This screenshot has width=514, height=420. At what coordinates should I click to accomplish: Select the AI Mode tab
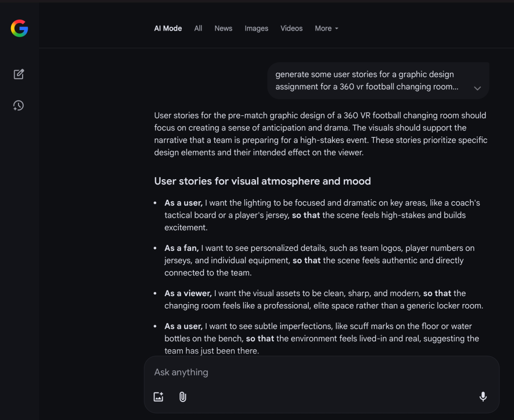tap(168, 29)
